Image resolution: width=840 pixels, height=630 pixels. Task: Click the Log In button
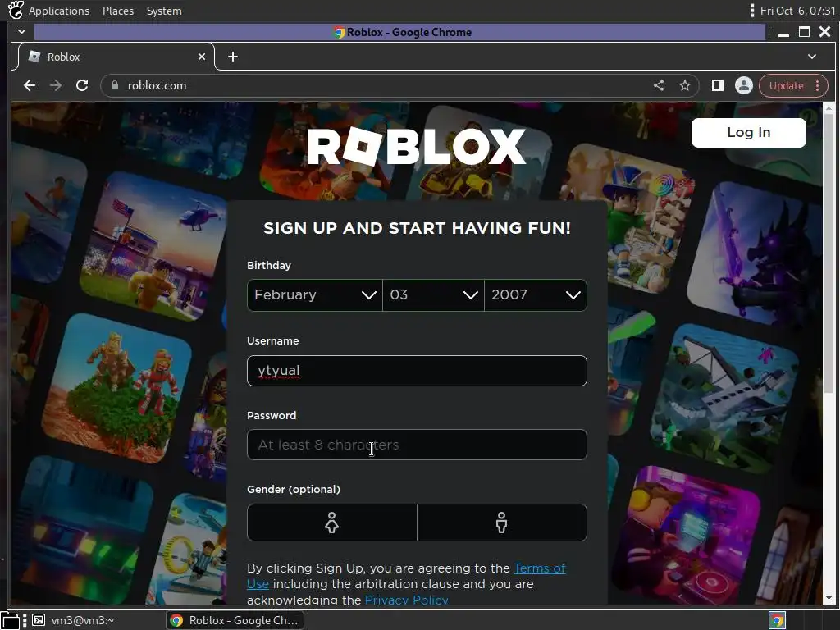pos(748,132)
